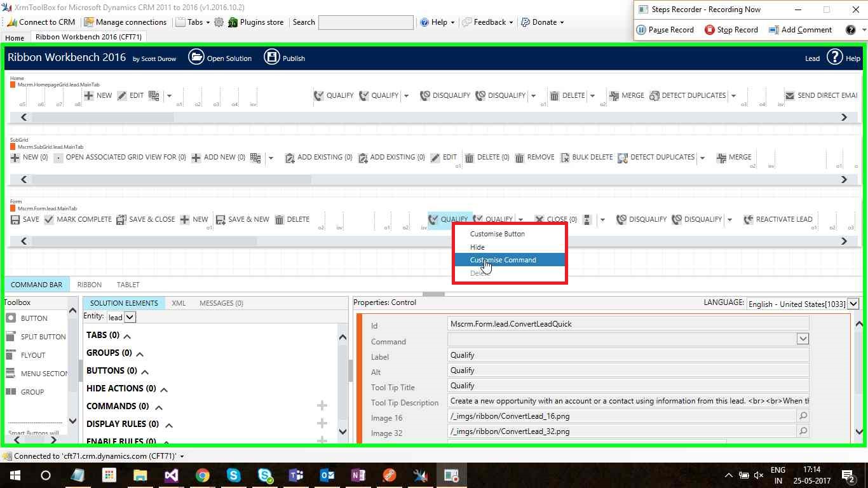
Task: Open the Help question mark icon
Action: (x=834, y=58)
